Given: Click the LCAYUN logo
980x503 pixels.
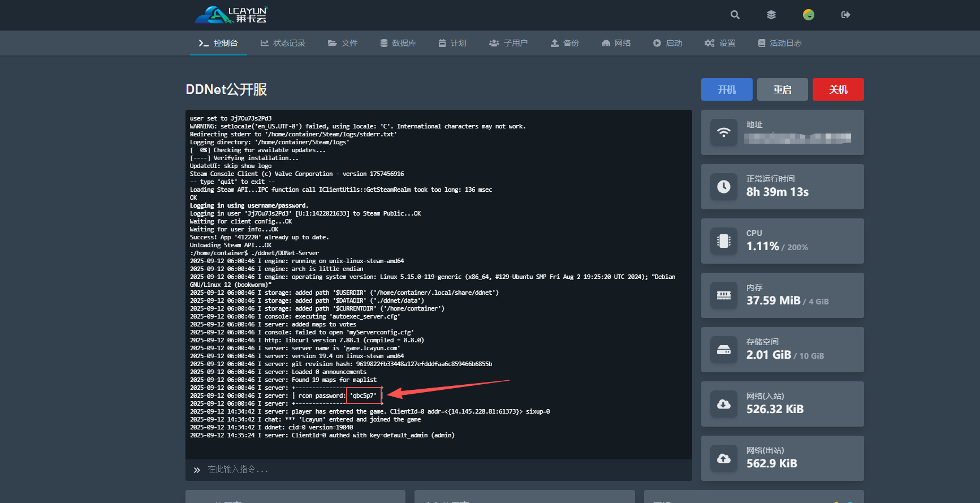Looking at the screenshot, I should (x=231, y=15).
